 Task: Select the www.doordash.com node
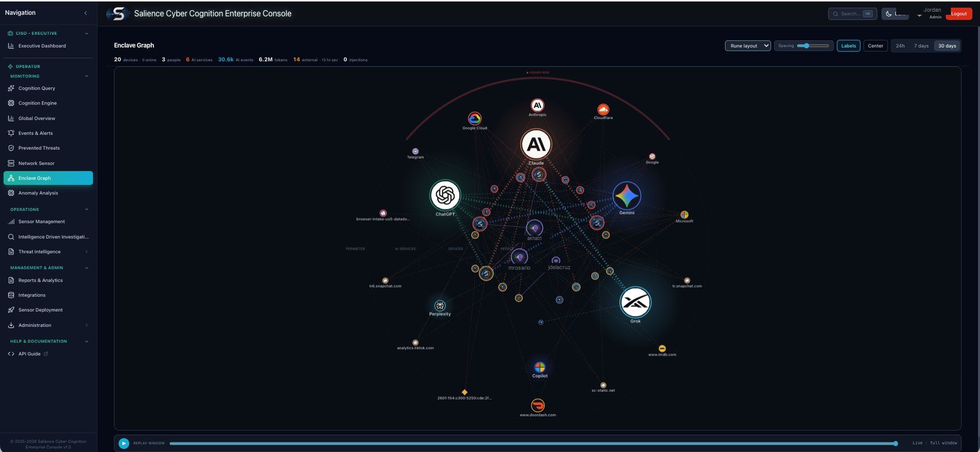pos(538,405)
